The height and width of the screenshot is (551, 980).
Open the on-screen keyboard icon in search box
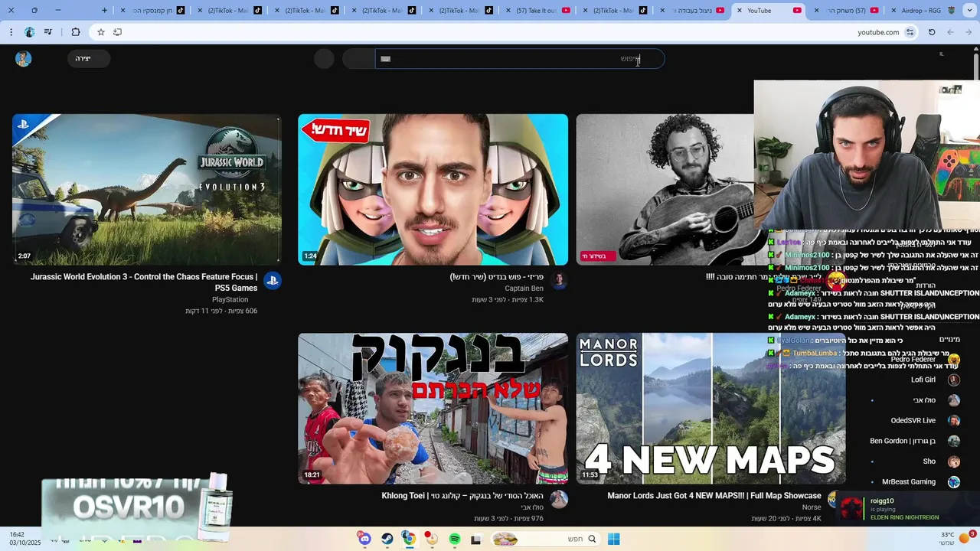pyautogui.click(x=386, y=59)
